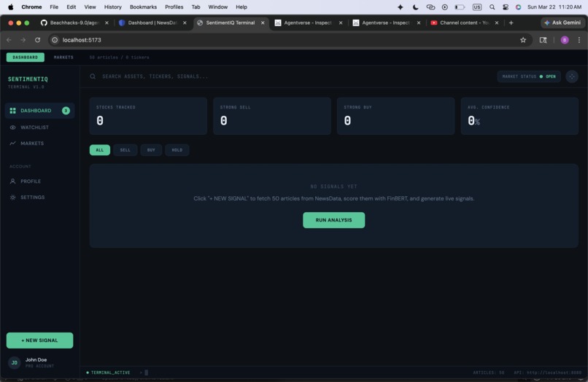Click TERMINAL_ACTIVE status text
Screen dimensions: 588x382
point(110,373)
